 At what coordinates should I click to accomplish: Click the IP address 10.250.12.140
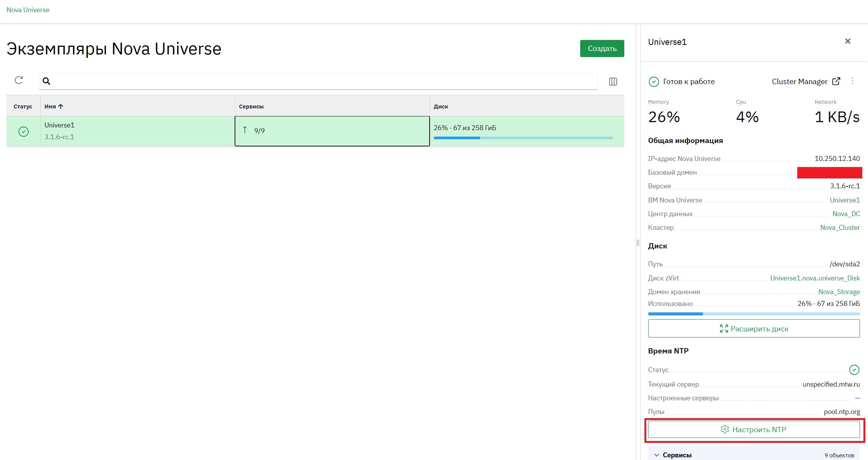[837, 159]
